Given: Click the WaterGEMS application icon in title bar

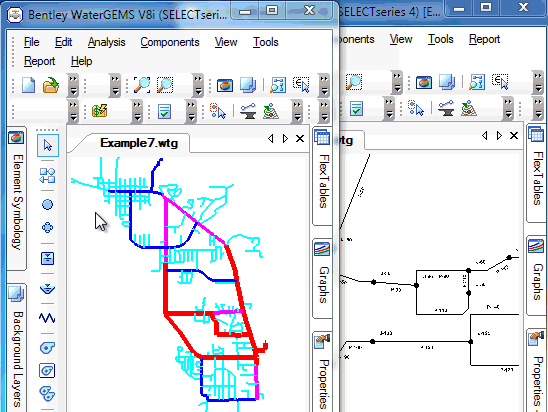Looking at the screenshot, I should [x=15, y=15].
